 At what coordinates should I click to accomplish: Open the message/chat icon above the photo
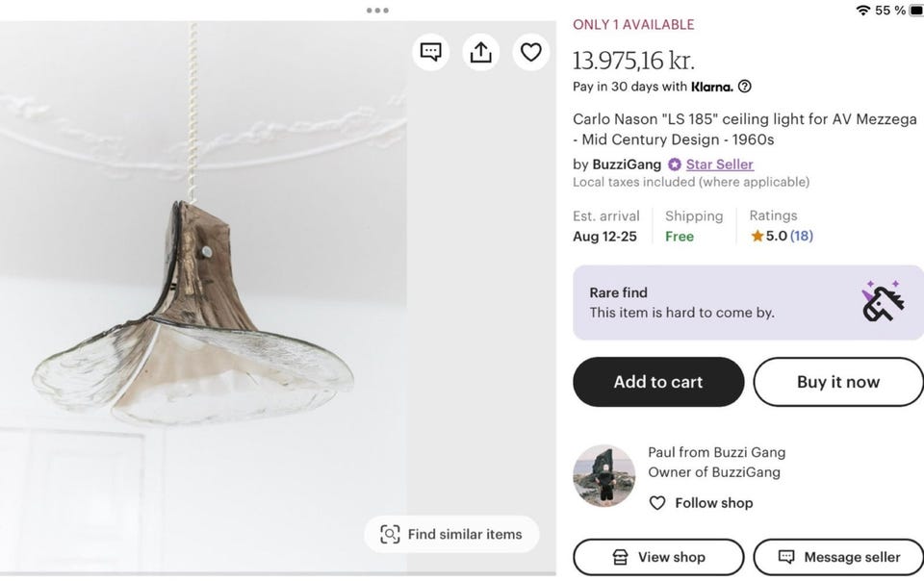pyautogui.click(x=431, y=52)
